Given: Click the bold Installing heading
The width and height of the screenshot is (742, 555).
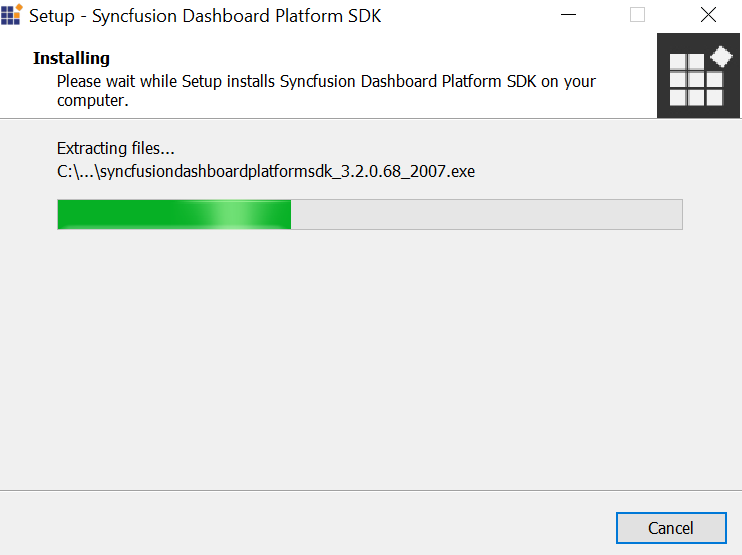Looking at the screenshot, I should [71, 58].
